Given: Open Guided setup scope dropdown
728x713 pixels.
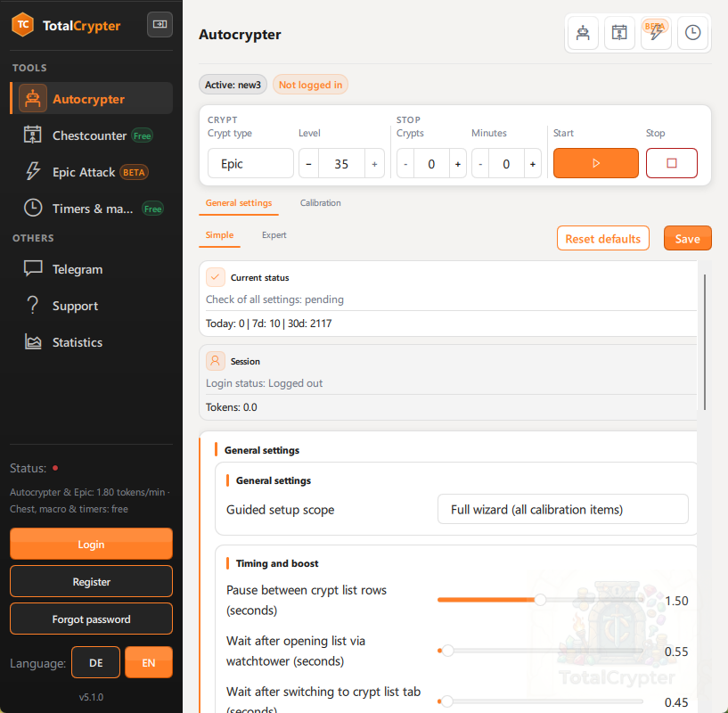Looking at the screenshot, I should (x=563, y=510).
